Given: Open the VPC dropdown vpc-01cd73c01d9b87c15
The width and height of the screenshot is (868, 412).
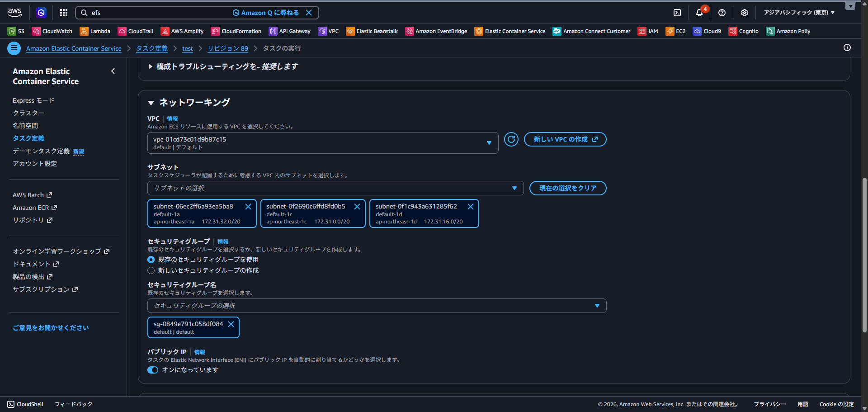Looking at the screenshot, I should (323, 143).
